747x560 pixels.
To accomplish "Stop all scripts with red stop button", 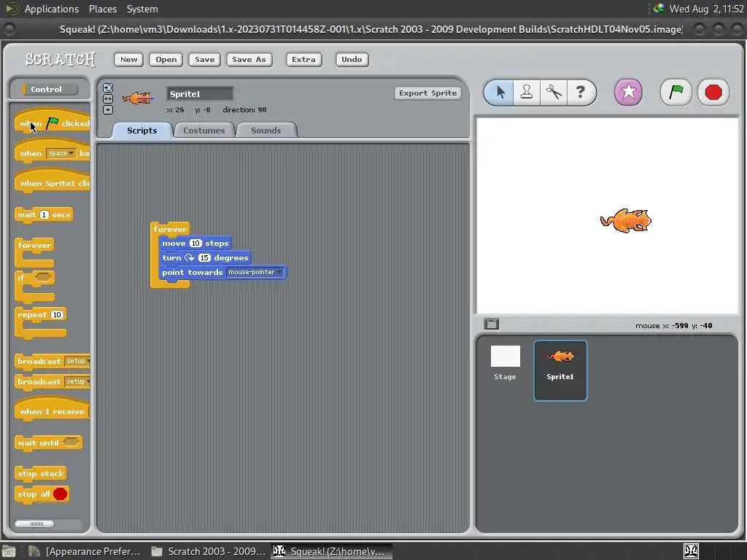I will [713, 92].
